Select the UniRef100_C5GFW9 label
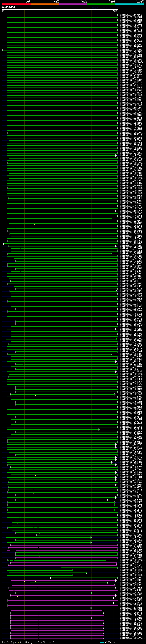The image size is (146, 644). tap(131, 387)
